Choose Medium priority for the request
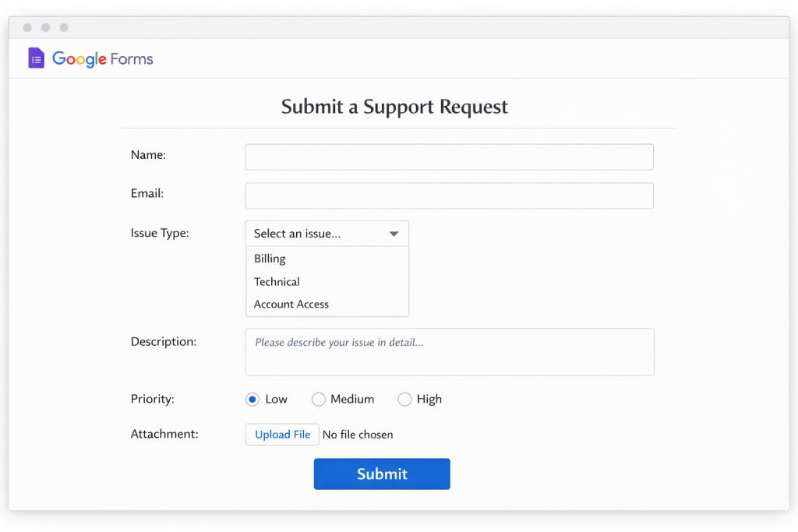This screenshot has height=532, width=798. 318,399
